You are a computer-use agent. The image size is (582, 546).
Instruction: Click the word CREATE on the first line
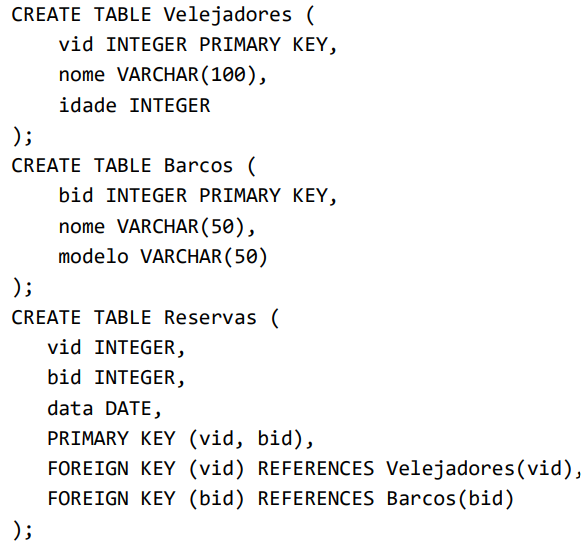(46, 15)
